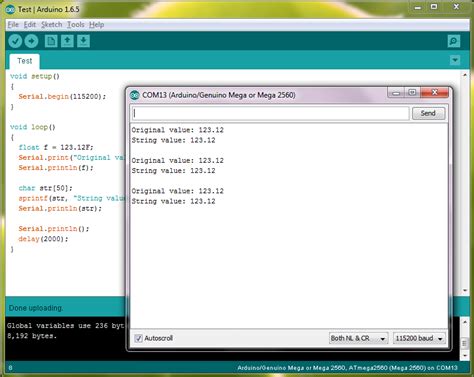Viewport: 474px width, 377px height.
Task: Click first 'Original value: 123.12' output line
Action: coord(177,130)
